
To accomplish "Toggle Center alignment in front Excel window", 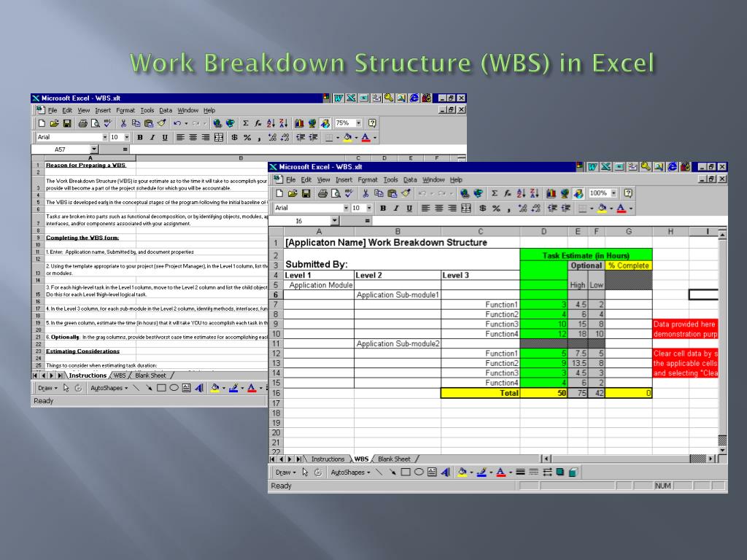I will 438,208.
